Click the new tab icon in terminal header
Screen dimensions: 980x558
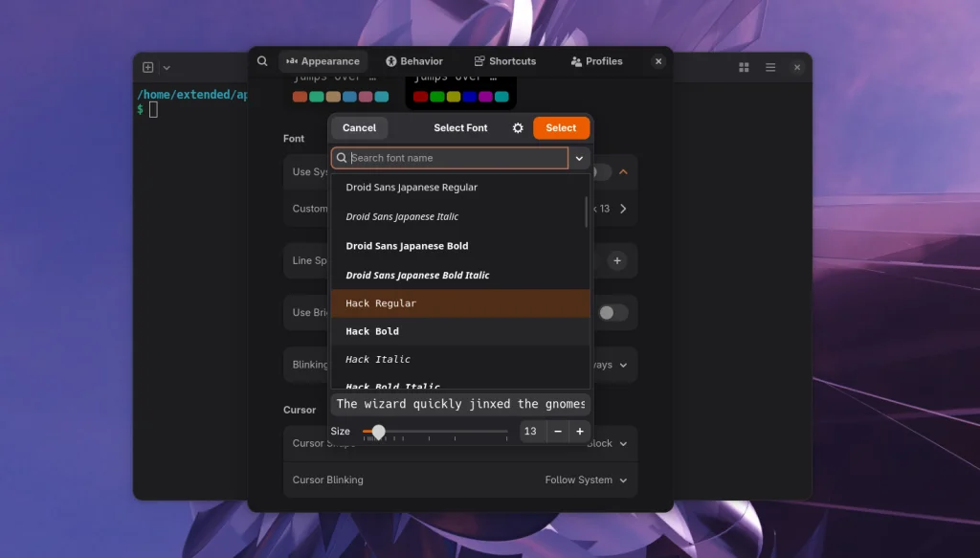tap(148, 68)
